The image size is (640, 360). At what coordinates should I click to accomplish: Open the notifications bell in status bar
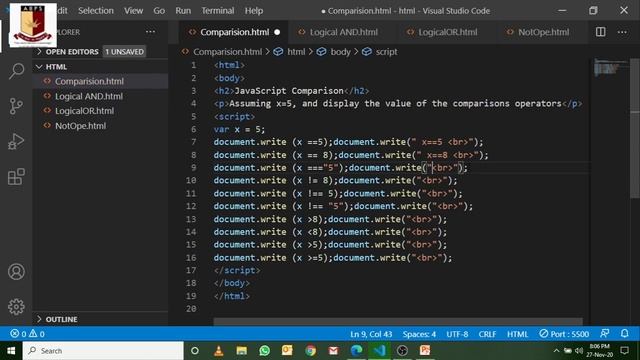[624, 333]
